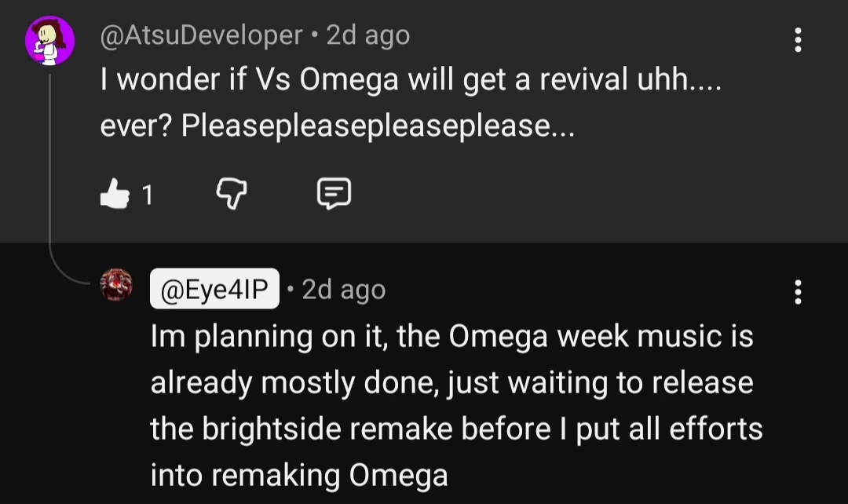Open Eye4IP's channel via red avatar
This screenshot has width=848, height=504.
click(116, 284)
